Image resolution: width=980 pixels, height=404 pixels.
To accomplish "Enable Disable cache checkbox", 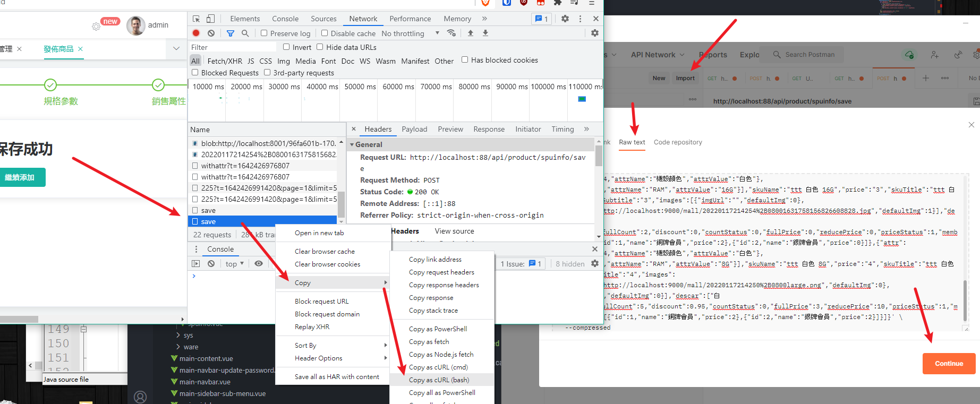I will click(325, 33).
